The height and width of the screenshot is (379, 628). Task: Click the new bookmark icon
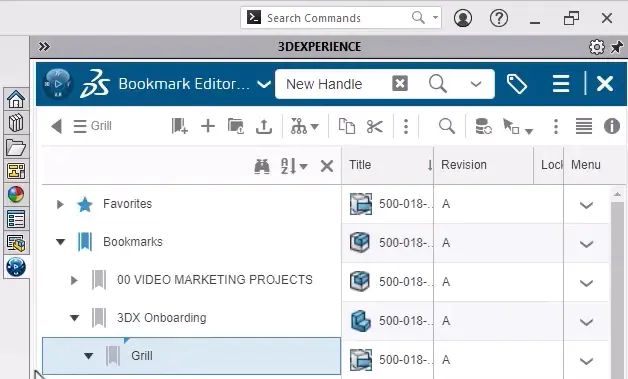[179, 126]
